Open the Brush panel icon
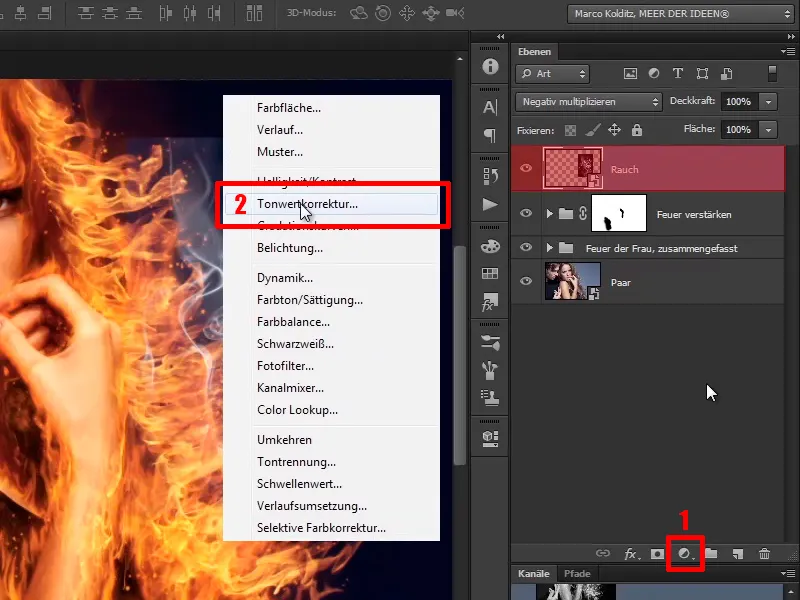 [490, 370]
